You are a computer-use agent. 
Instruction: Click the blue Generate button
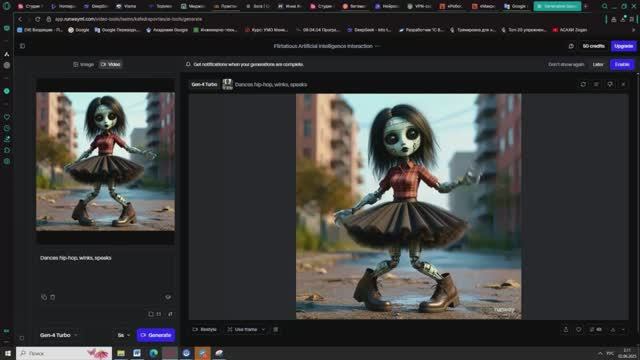[x=156, y=335]
